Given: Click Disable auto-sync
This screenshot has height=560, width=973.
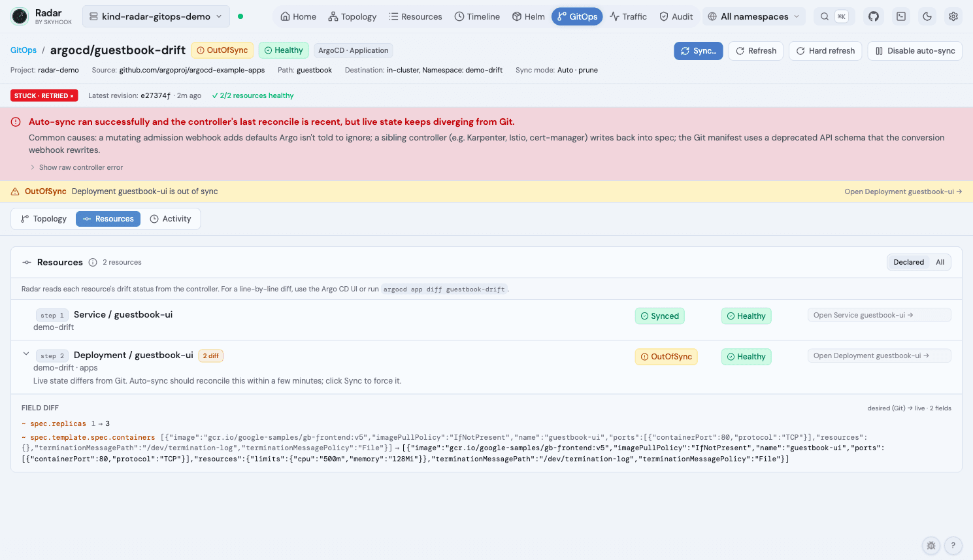Looking at the screenshot, I should [x=915, y=51].
